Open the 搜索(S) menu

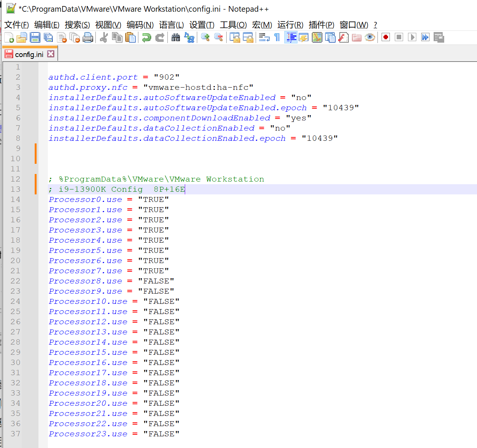(x=77, y=25)
